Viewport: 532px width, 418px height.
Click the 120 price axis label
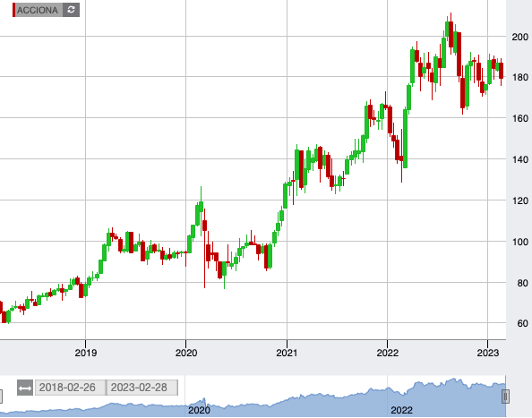pos(519,200)
